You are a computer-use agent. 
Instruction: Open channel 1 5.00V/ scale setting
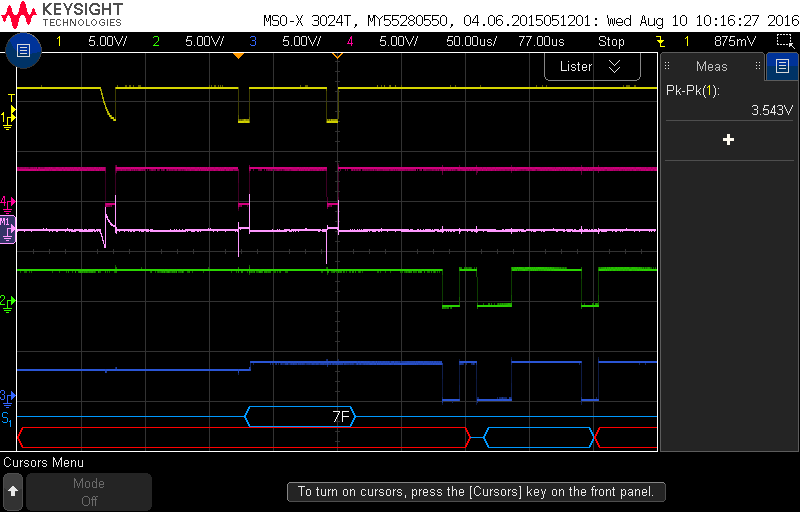(x=107, y=41)
